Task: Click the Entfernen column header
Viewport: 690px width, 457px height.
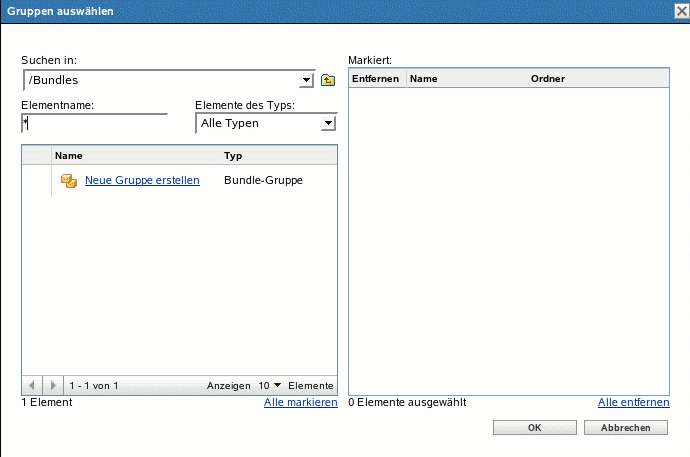Action: (375, 79)
